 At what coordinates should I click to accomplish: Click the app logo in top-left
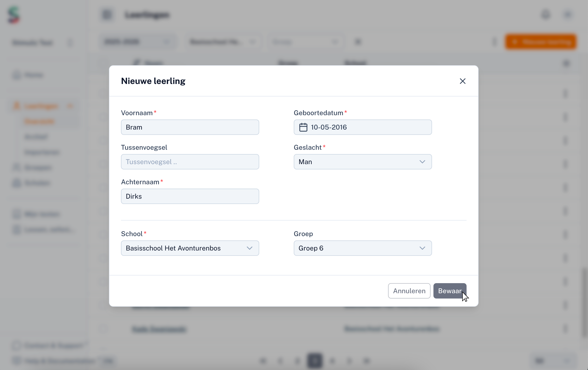point(14,15)
